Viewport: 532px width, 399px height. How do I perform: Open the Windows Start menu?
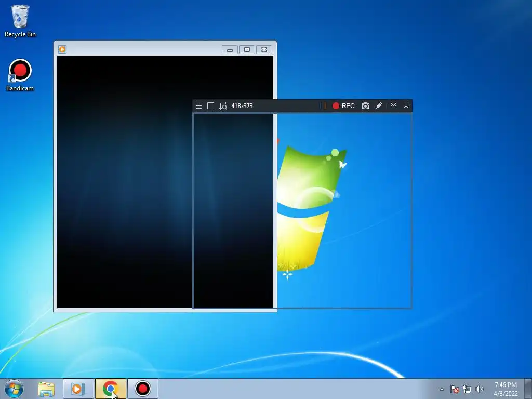click(14, 389)
